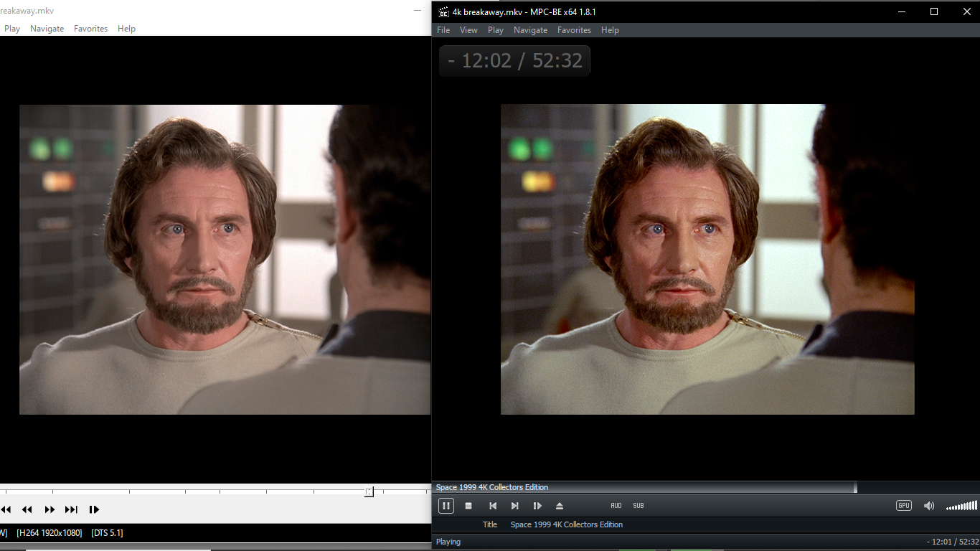This screenshot has height=551, width=980.
Task: Pause playback in the MPC-BE player
Action: 446,506
